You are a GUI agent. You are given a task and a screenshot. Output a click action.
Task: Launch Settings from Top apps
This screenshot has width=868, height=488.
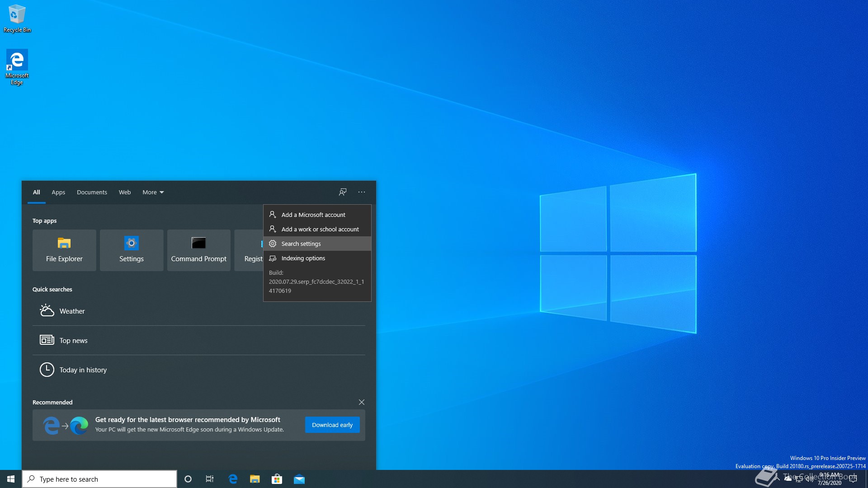click(132, 250)
